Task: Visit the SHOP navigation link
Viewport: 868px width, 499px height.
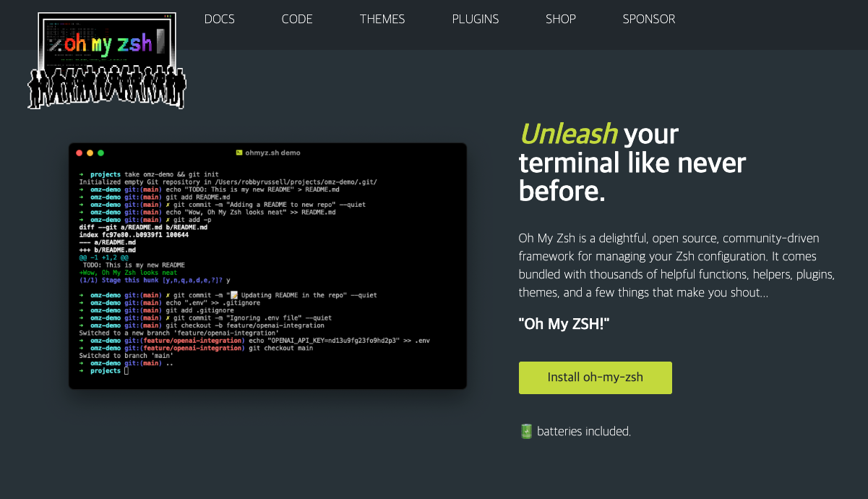Action: 561,20
